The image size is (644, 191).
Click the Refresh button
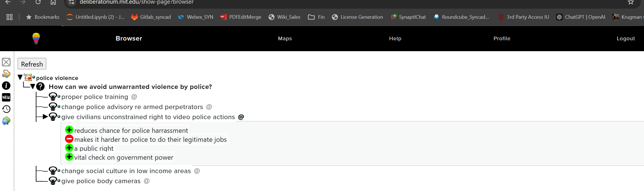(32, 64)
